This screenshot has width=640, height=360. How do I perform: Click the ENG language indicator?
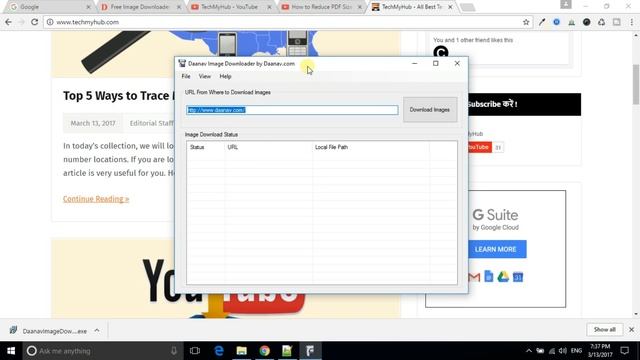[x=576, y=351]
